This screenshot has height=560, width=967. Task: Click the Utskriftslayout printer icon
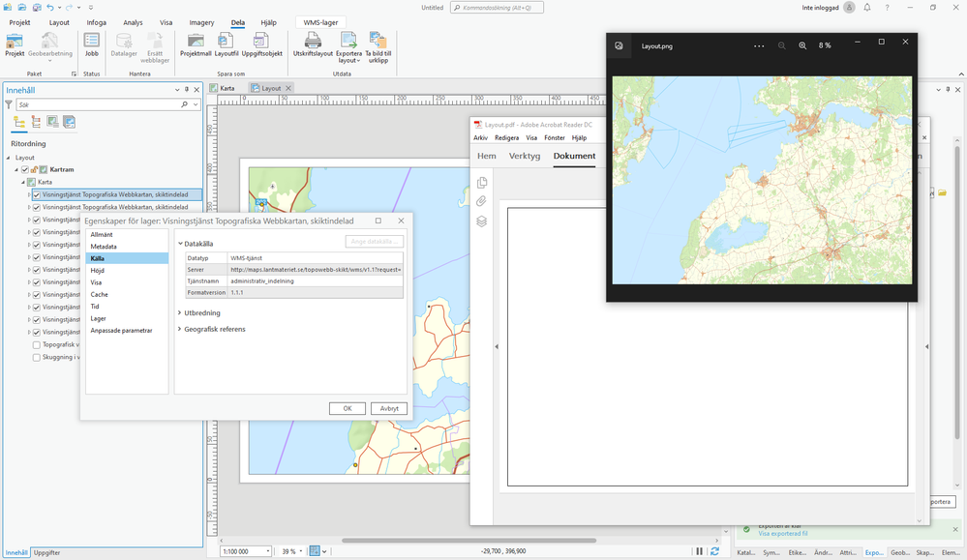point(313,42)
